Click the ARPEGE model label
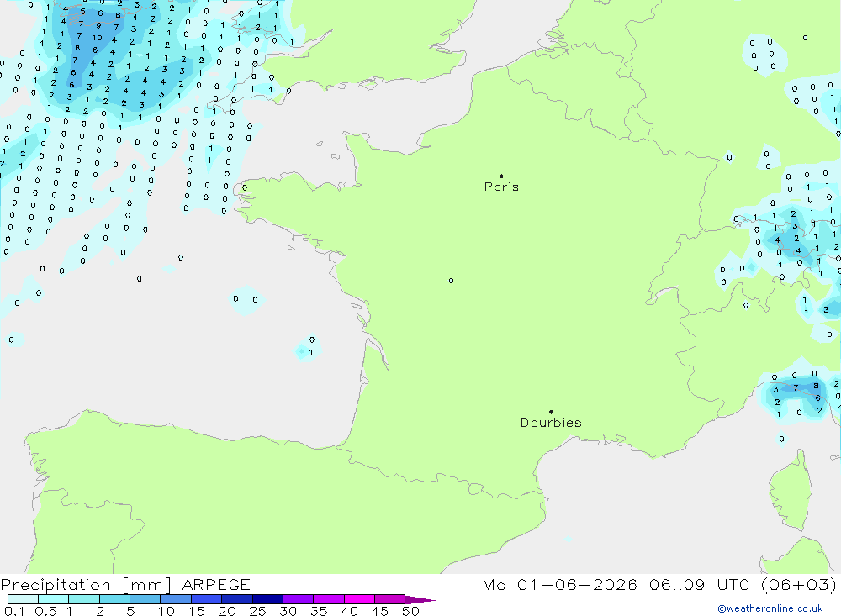 (x=215, y=585)
